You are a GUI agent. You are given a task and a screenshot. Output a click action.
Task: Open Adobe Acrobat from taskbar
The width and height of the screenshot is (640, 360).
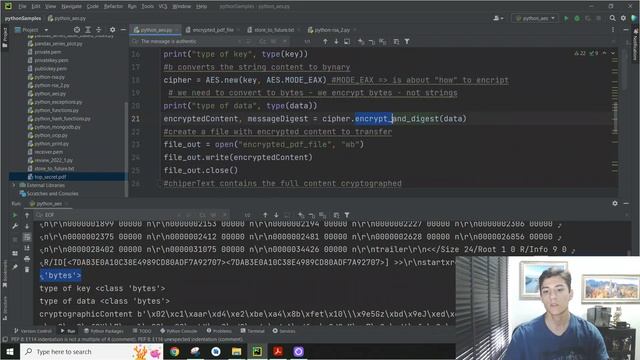click(278, 351)
